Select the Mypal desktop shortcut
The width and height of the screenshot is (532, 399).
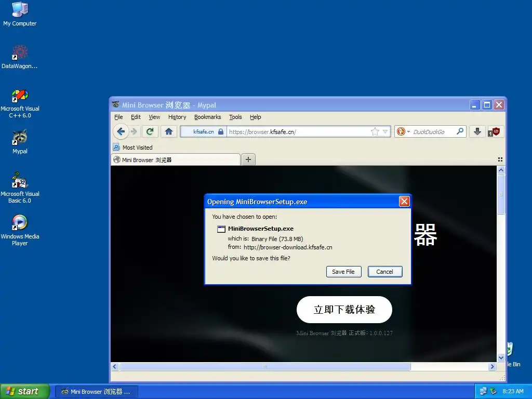[20, 142]
